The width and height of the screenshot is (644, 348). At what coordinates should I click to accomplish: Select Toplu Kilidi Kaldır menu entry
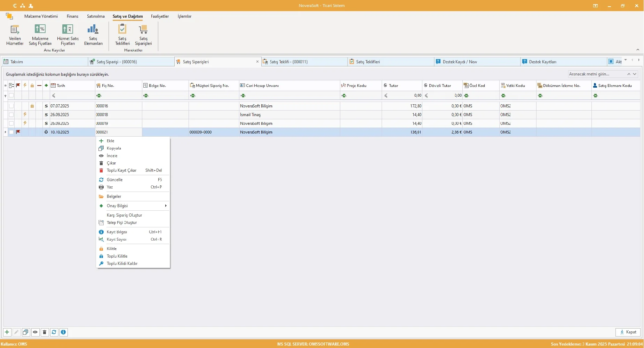point(122,264)
